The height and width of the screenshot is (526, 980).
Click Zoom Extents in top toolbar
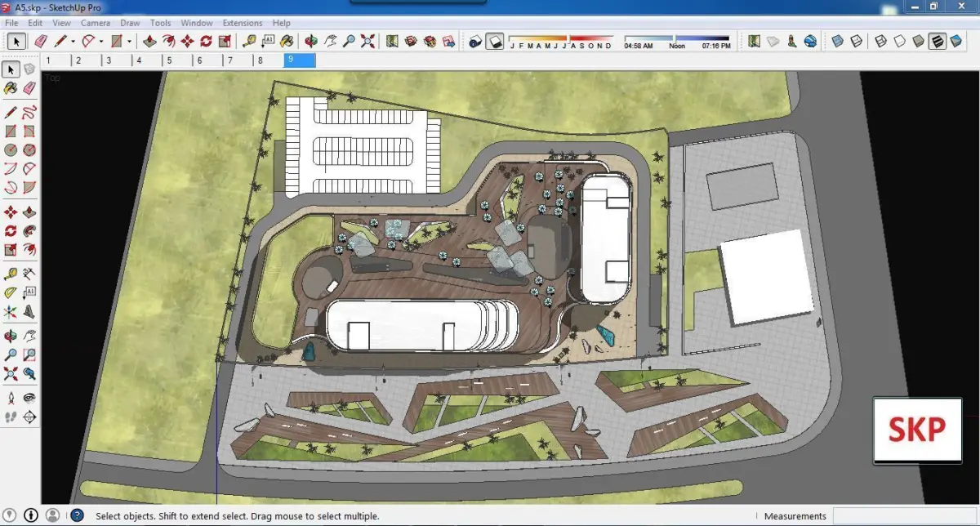coord(367,41)
